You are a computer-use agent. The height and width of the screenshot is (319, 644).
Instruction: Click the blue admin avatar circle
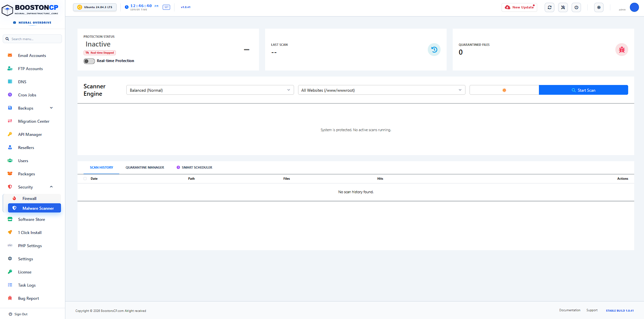[634, 7]
